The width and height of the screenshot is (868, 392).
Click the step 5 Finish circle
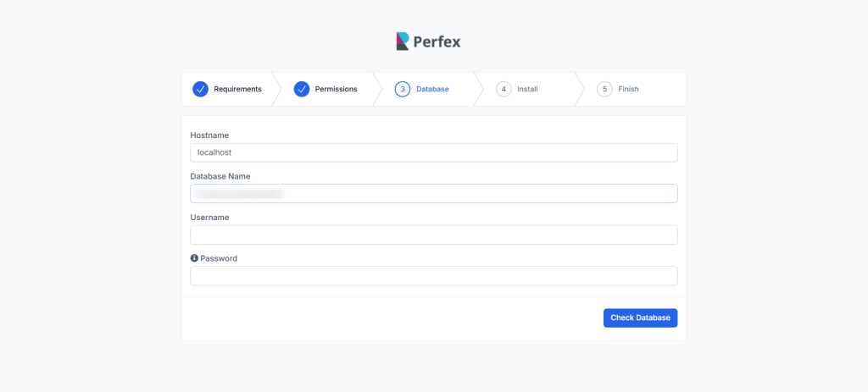(604, 89)
